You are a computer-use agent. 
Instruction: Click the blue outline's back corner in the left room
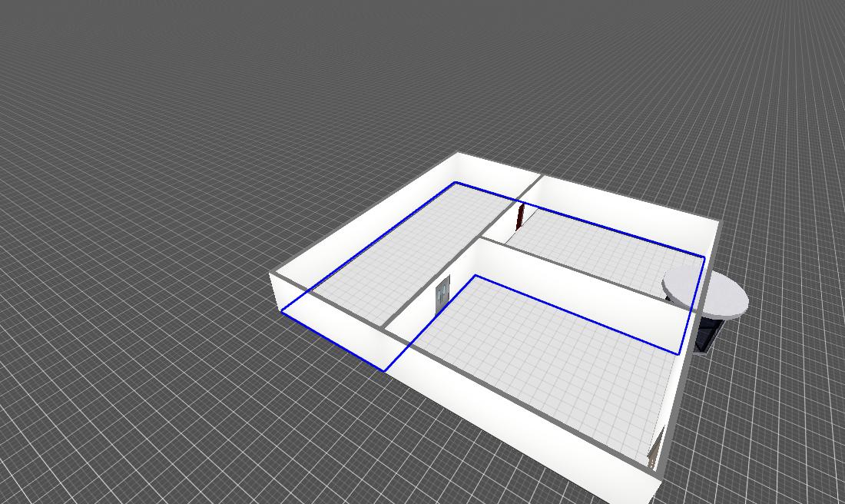click(455, 183)
